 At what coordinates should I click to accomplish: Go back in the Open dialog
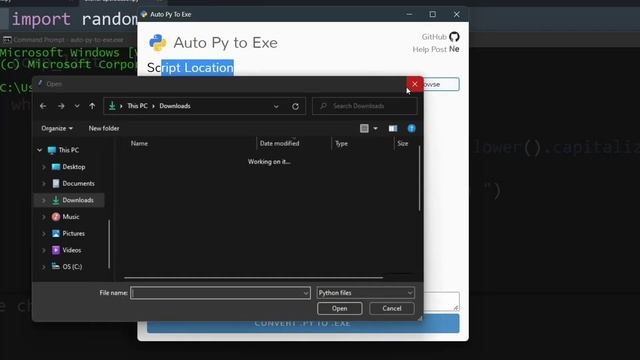(x=43, y=106)
